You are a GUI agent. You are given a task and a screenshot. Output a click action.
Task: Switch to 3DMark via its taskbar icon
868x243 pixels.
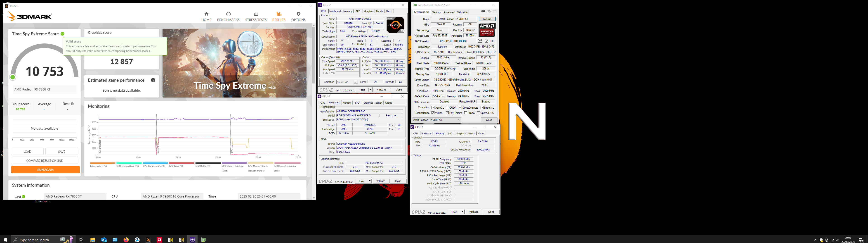point(148,240)
